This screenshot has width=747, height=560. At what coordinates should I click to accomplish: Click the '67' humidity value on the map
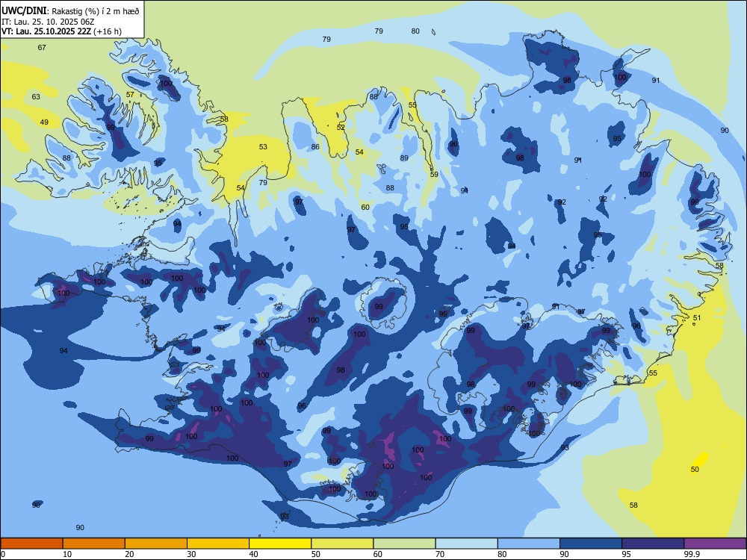click(x=42, y=47)
